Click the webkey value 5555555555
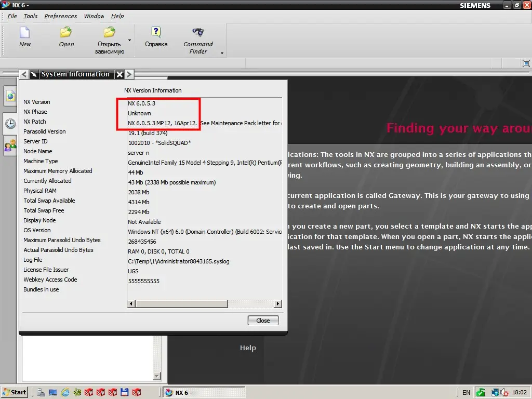 (143, 281)
